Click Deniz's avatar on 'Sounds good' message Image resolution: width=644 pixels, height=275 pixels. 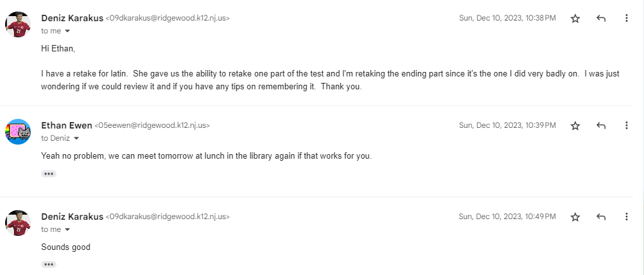(x=18, y=223)
